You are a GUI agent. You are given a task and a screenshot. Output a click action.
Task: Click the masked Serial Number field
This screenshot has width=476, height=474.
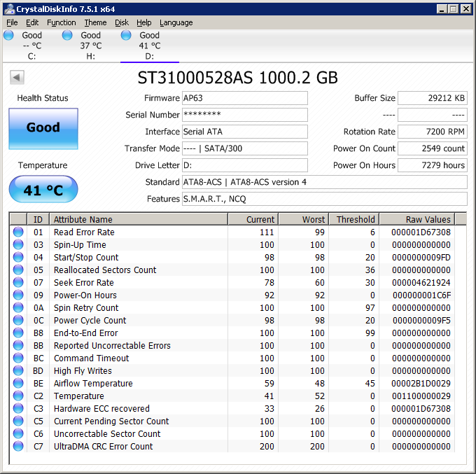(245, 115)
